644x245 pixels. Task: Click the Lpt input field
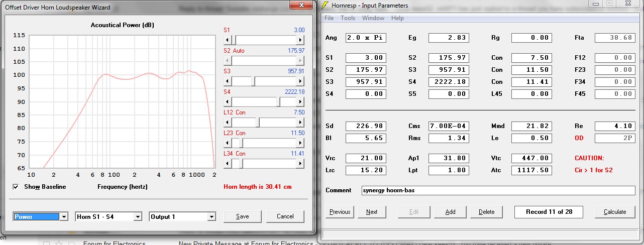point(449,170)
